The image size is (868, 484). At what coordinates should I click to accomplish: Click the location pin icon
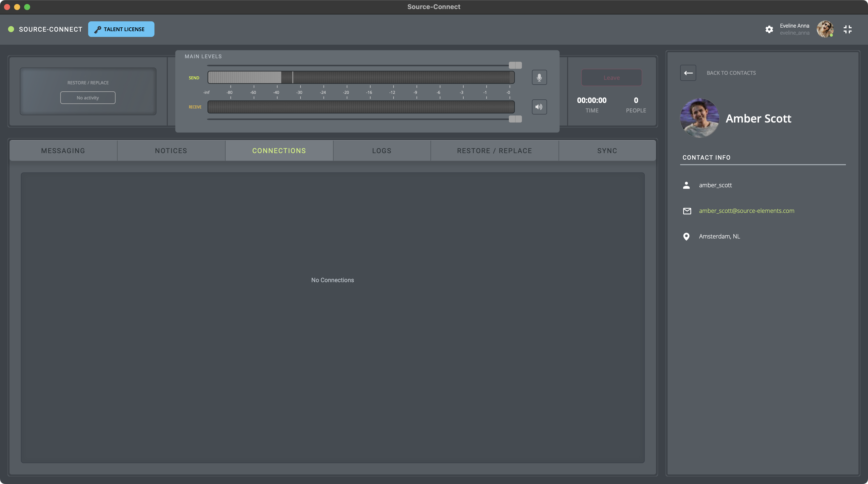[x=686, y=236]
